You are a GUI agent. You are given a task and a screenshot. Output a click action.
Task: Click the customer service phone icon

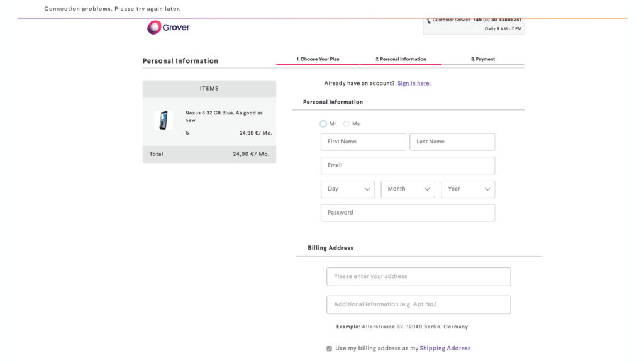428,21
